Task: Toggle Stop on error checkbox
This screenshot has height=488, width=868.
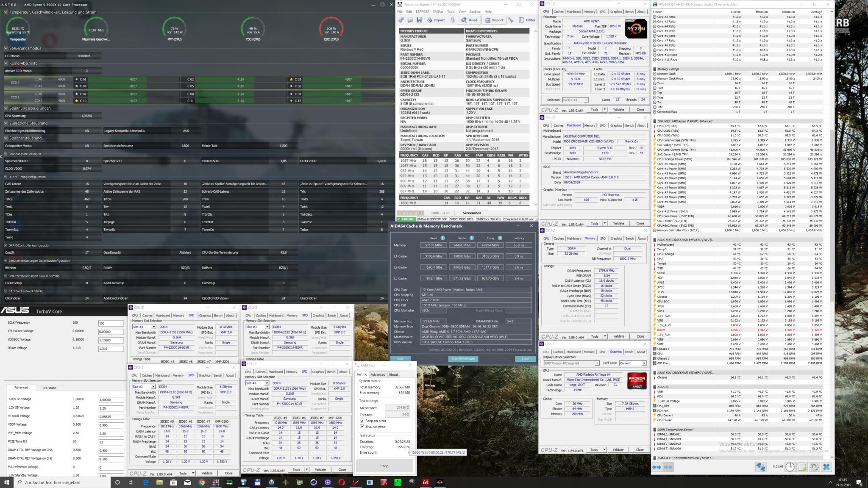Action: pyautogui.click(x=362, y=427)
